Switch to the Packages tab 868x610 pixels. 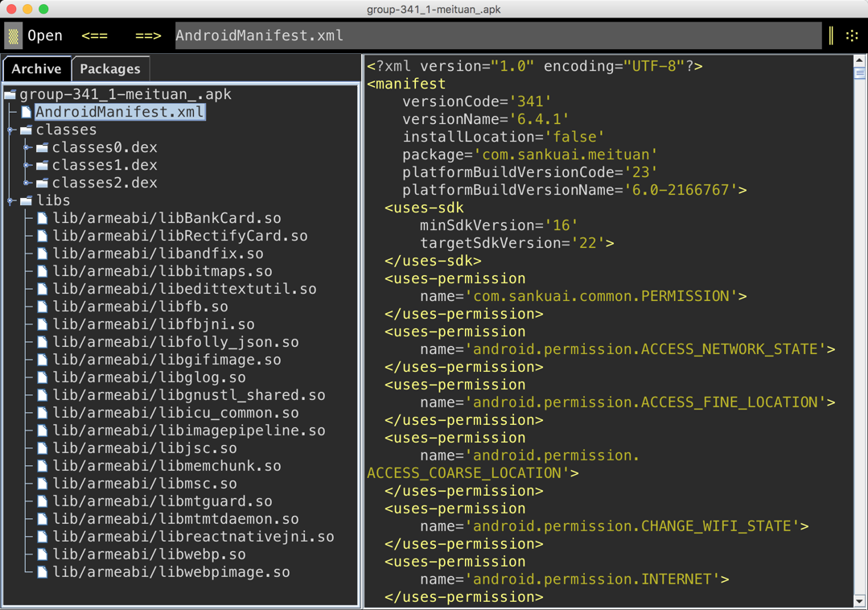click(110, 68)
